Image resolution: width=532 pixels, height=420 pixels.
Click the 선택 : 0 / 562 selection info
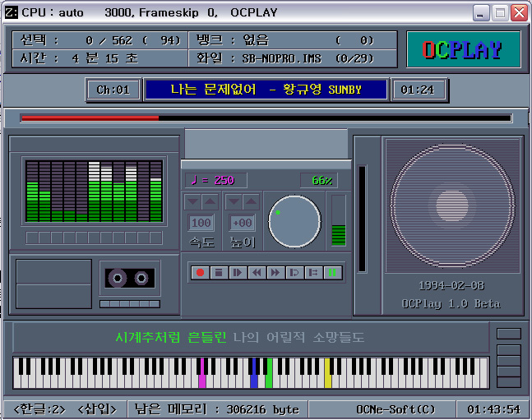pos(99,41)
